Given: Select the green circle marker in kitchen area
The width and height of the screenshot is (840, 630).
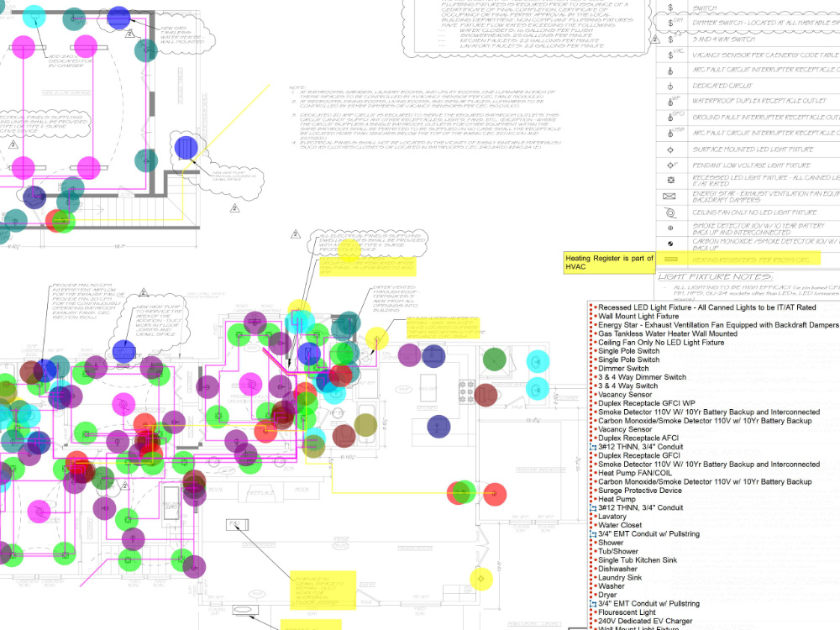Looking at the screenshot, I should (x=495, y=360).
